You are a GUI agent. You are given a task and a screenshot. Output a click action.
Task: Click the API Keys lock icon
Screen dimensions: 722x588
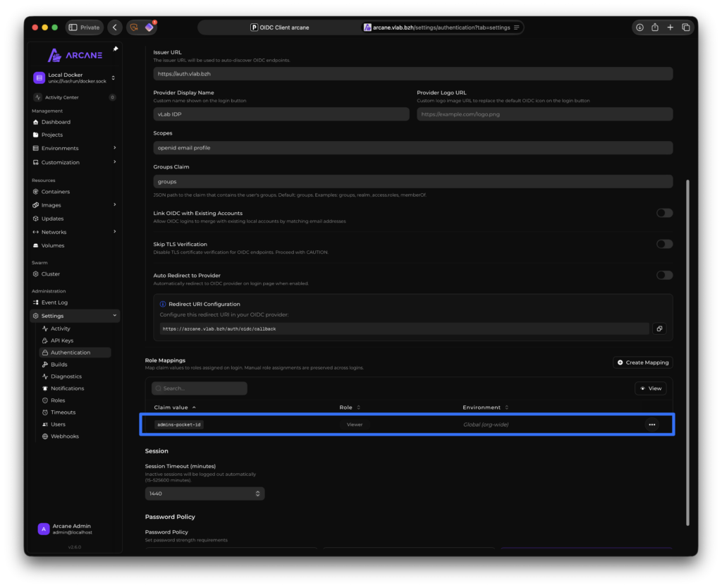44,341
